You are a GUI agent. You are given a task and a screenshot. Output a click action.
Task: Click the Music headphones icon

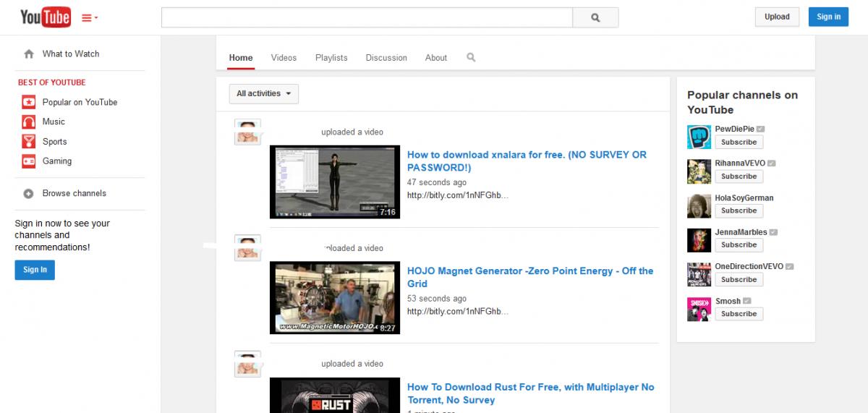point(29,122)
